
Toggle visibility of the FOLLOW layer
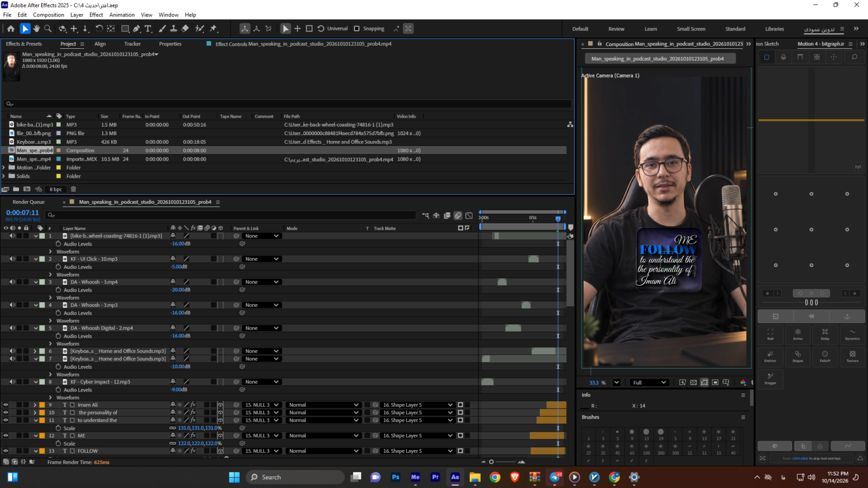(6, 451)
